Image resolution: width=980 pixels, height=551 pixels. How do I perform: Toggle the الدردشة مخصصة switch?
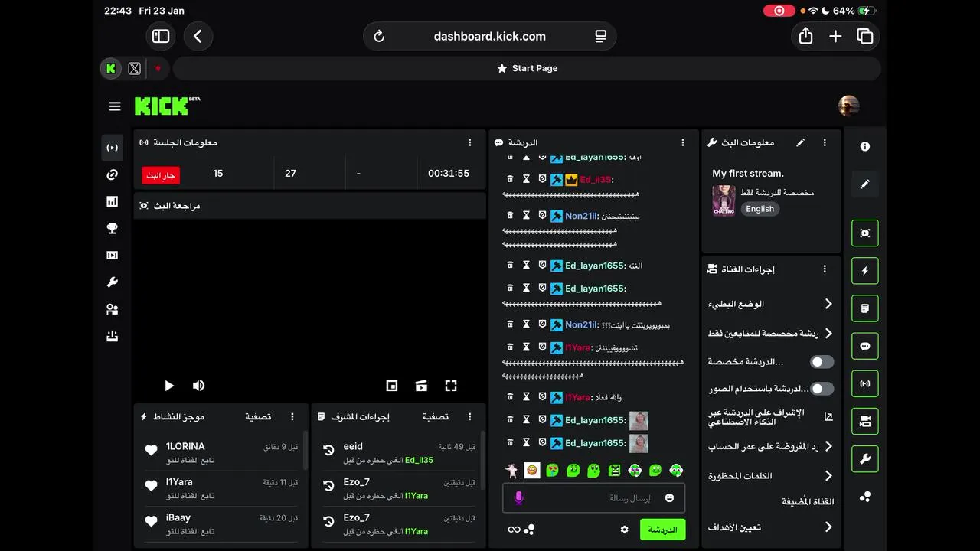(x=822, y=361)
